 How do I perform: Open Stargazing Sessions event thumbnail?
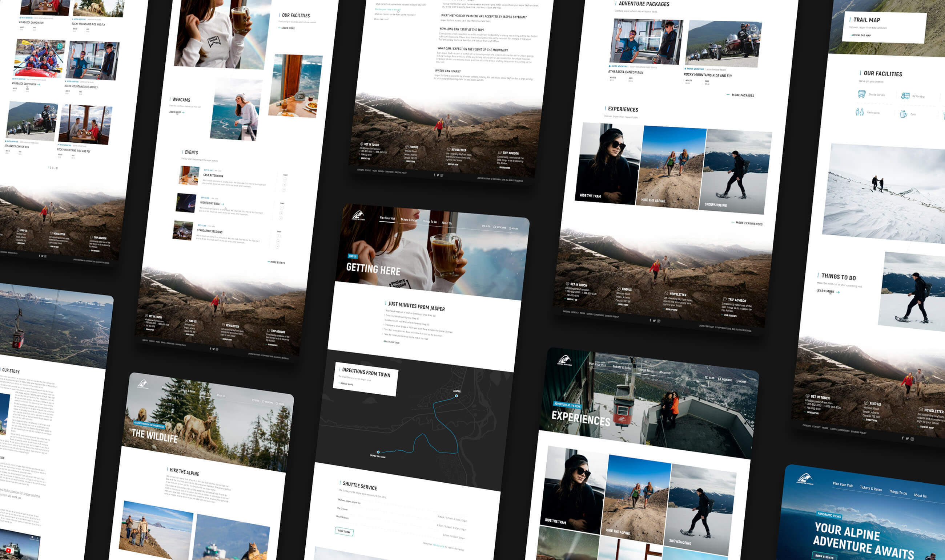pos(183,231)
